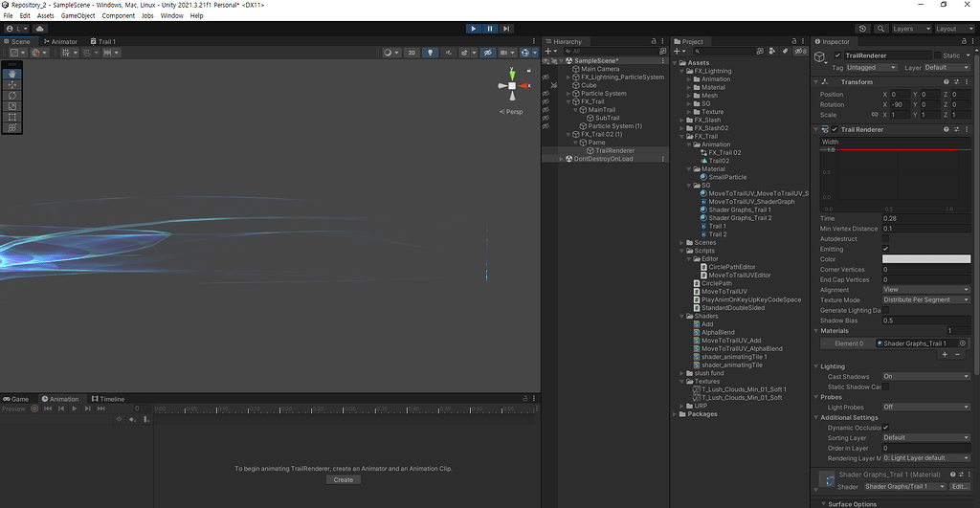Toggle scene lighting lightbulb icon
Screen dimensions: 980x508
tap(430, 53)
